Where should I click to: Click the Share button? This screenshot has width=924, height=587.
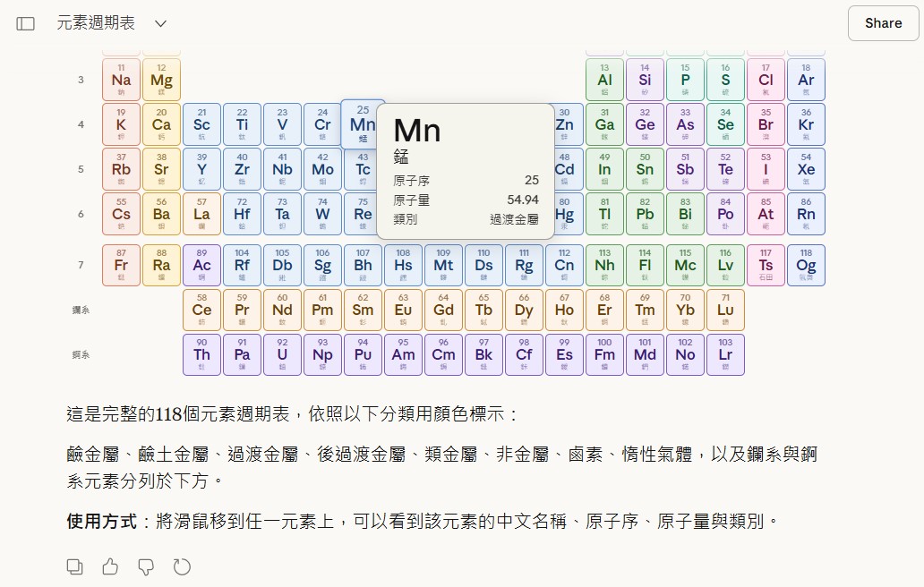click(x=883, y=23)
